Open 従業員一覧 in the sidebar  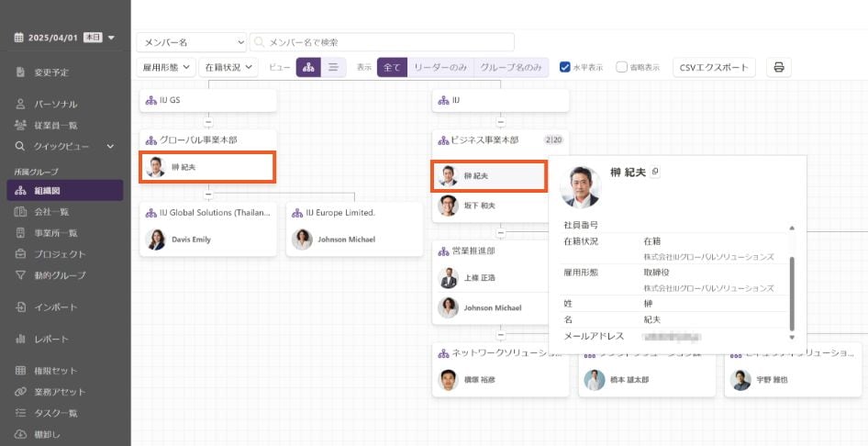coord(55,125)
